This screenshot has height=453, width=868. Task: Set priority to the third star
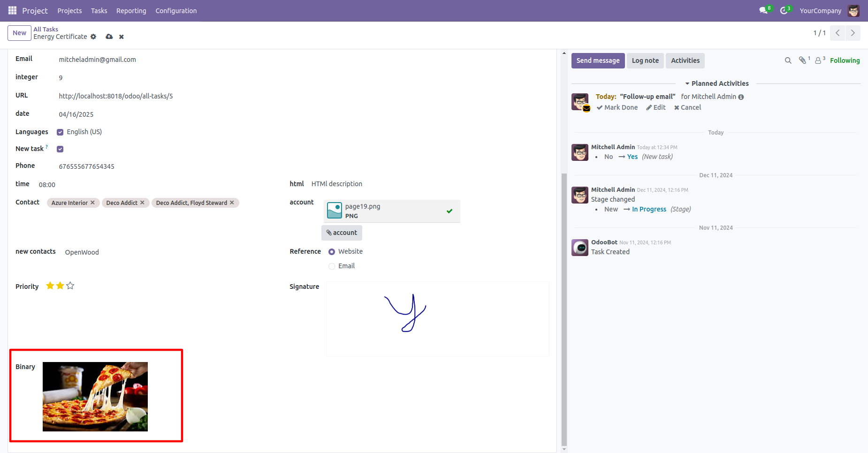[x=70, y=286]
